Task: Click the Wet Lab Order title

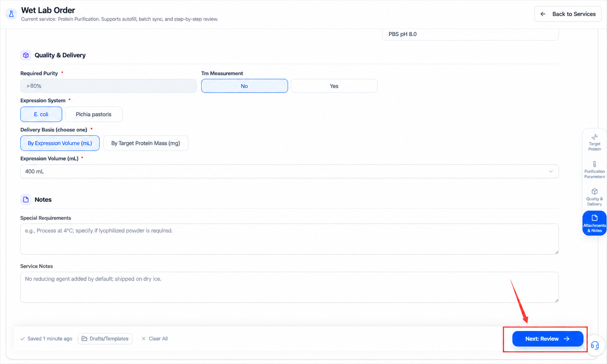Action: [x=48, y=10]
